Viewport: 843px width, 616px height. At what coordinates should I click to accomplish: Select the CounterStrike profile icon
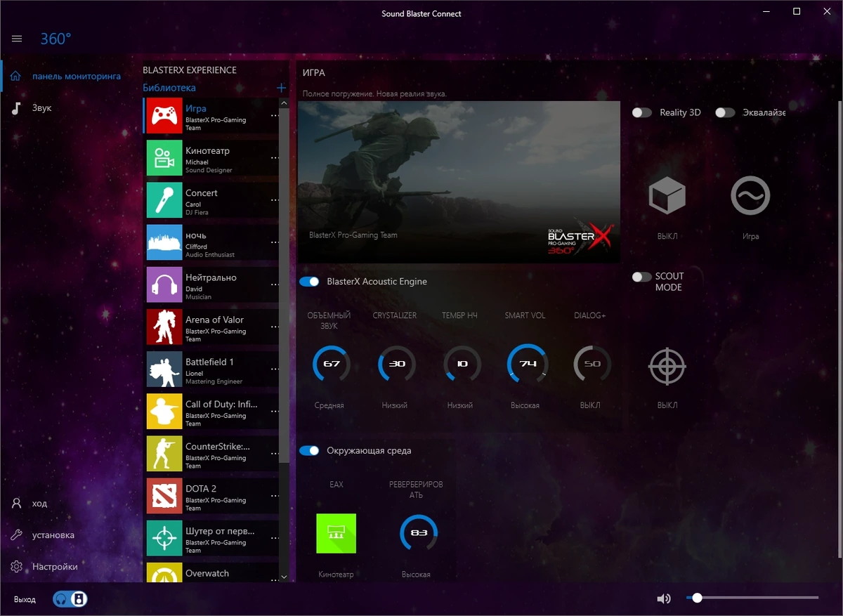pos(164,454)
